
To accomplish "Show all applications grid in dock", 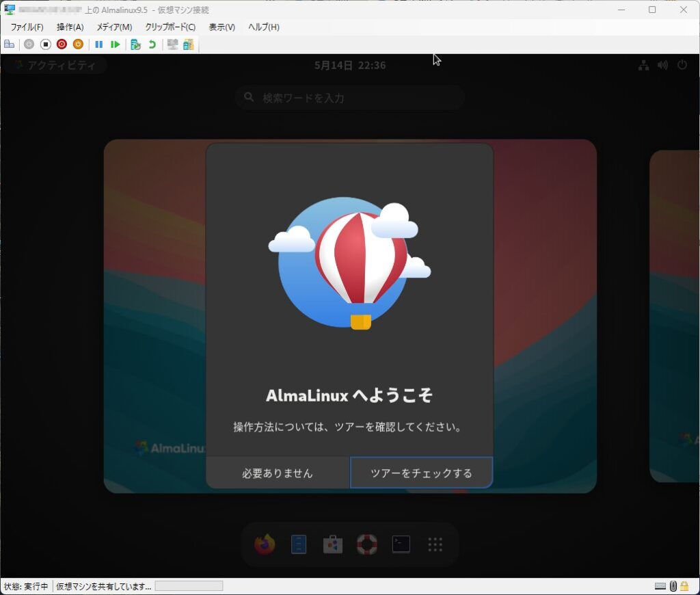I will coord(435,544).
